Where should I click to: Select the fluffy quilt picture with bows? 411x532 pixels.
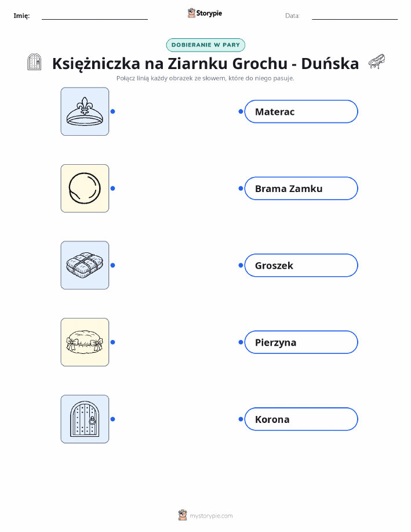pyautogui.click(x=85, y=342)
